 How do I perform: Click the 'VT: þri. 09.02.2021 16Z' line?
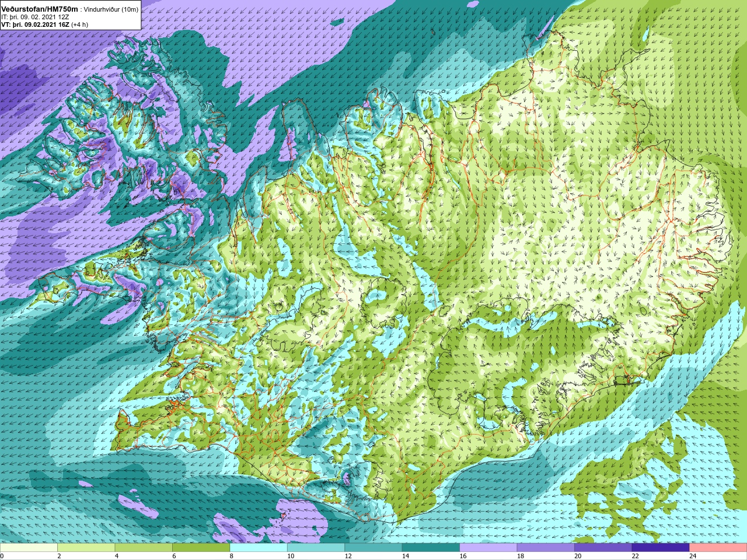[x=35, y=24]
